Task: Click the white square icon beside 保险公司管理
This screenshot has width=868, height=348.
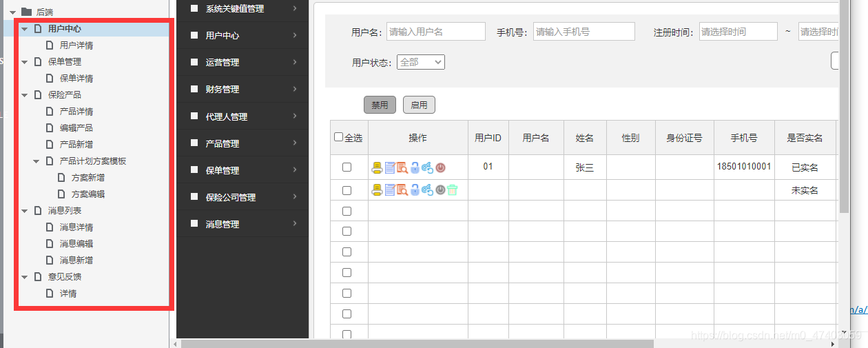Action: point(194,197)
